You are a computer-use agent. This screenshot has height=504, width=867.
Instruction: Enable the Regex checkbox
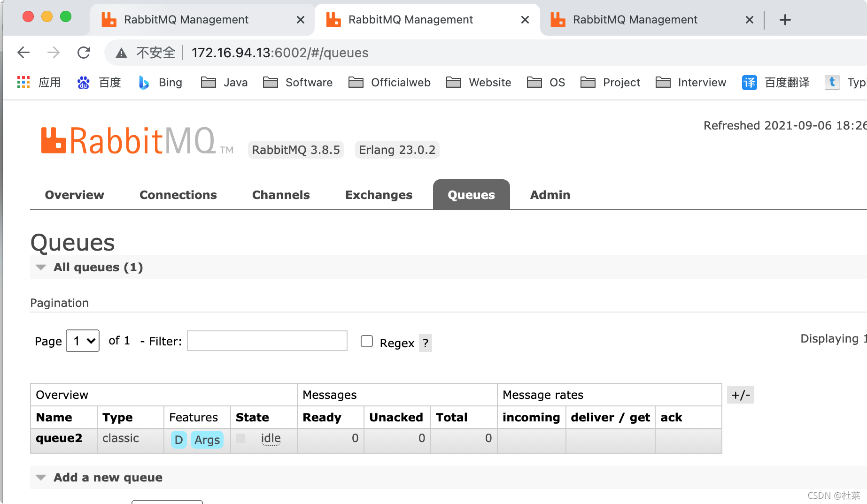coord(367,341)
